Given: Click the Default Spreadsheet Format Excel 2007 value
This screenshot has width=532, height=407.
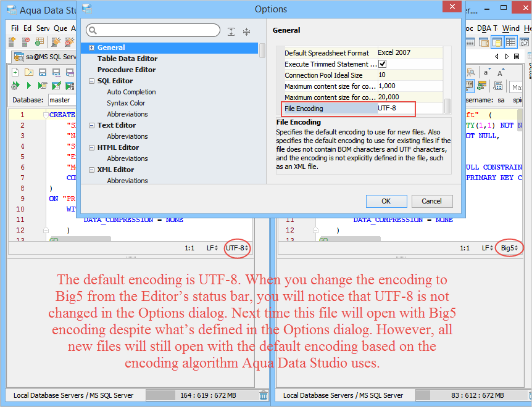Looking at the screenshot, I should tap(410, 52).
